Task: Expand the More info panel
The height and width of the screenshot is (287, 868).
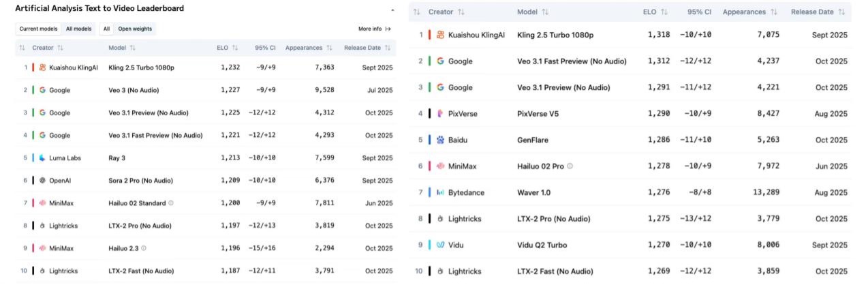Action: [375, 29]
